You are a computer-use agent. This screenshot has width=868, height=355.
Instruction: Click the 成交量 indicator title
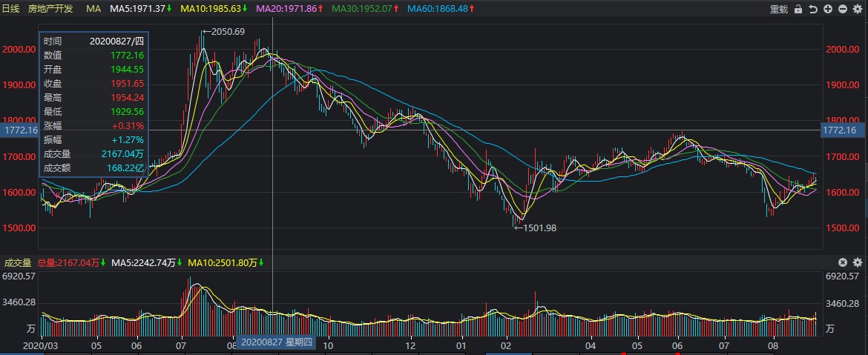[x=18, y=262]
